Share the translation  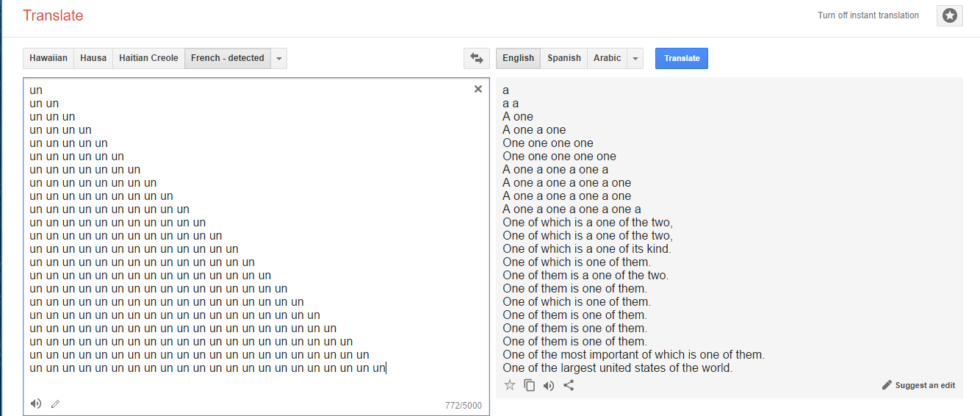point(569,385)
